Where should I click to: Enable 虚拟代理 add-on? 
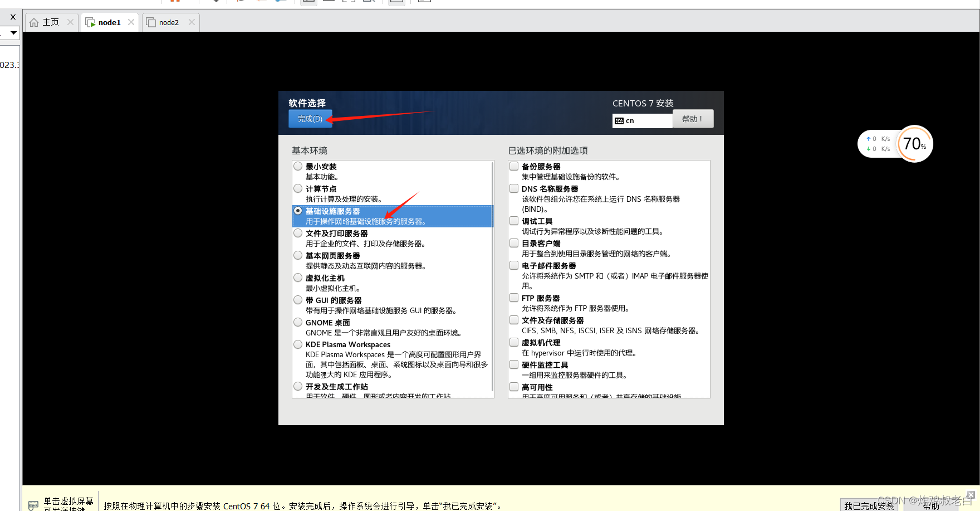click(514, 342)
